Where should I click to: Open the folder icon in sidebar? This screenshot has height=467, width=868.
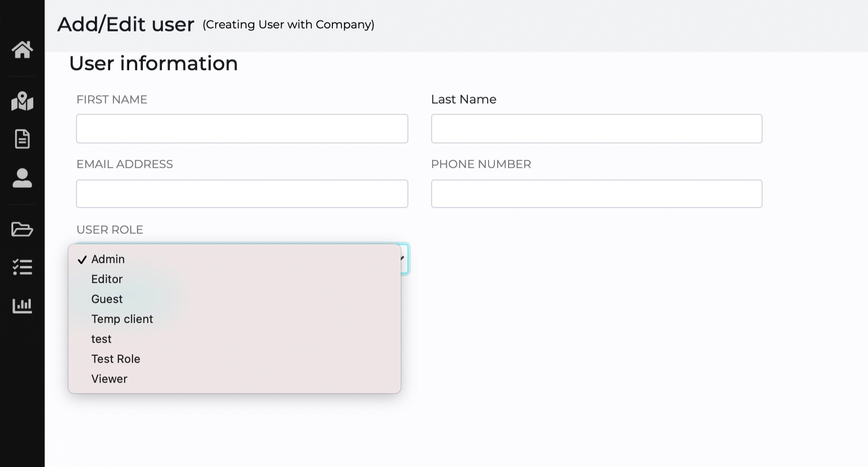click(22, 229)
